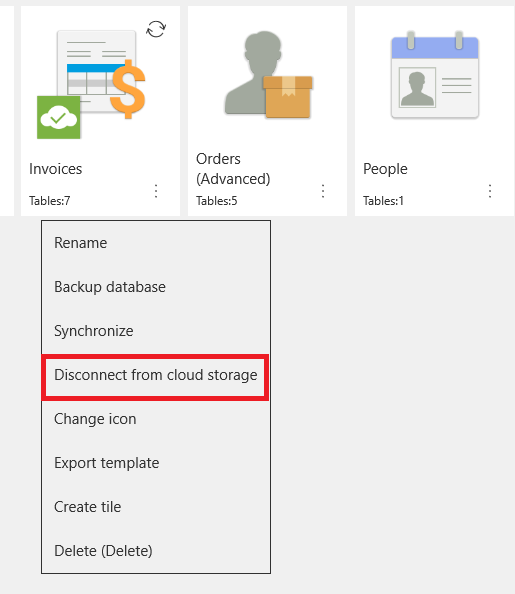Open the People contact card icon
The width and height of the screenshot is (515, 594).
435,75
